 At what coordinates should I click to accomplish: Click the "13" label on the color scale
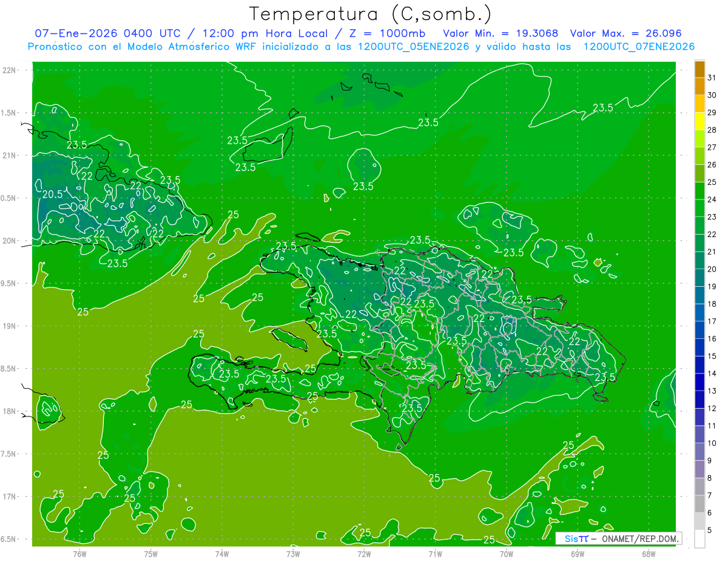point(712,391)
